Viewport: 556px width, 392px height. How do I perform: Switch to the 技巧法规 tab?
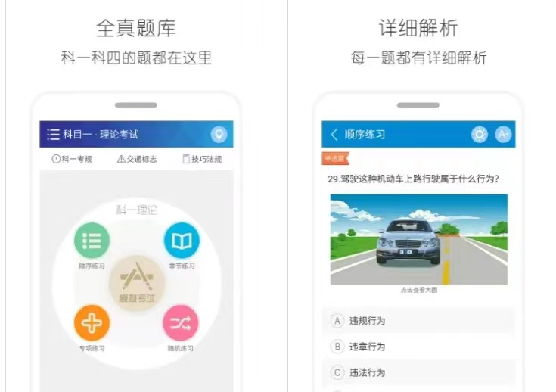coord(202,159)
